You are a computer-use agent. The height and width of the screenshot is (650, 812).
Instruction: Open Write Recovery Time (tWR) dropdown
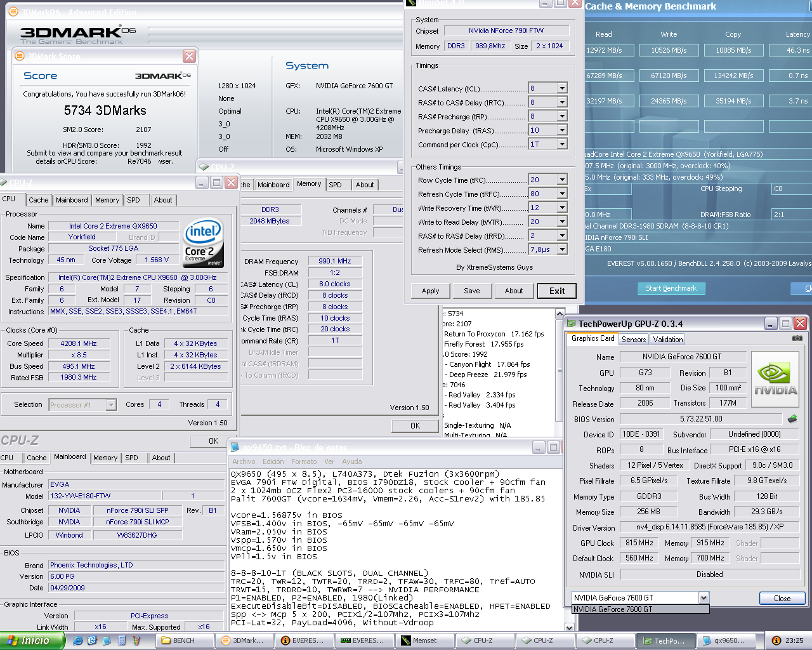pos(562,208)
